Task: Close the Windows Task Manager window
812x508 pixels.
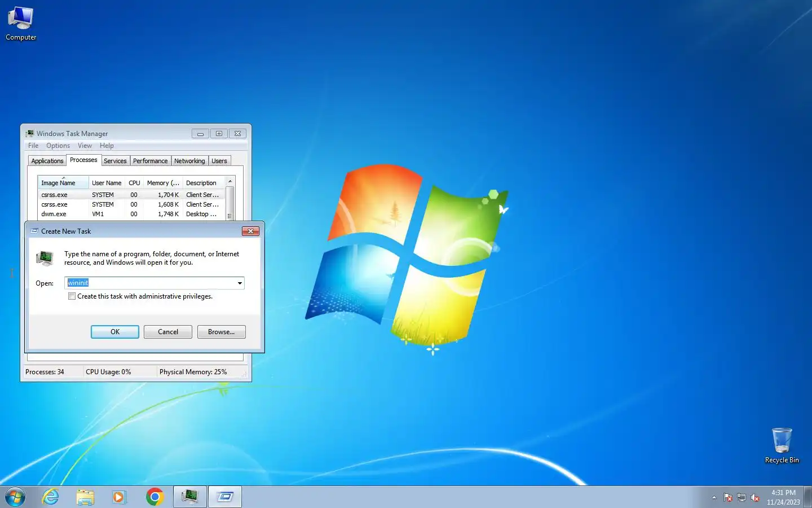Action: (238, 134)
